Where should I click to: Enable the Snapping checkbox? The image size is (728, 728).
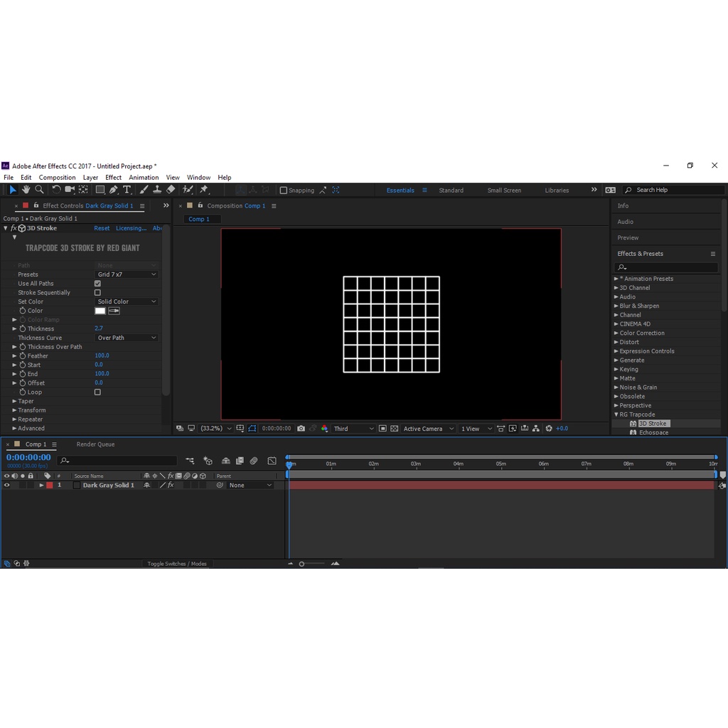coord(284,191)
